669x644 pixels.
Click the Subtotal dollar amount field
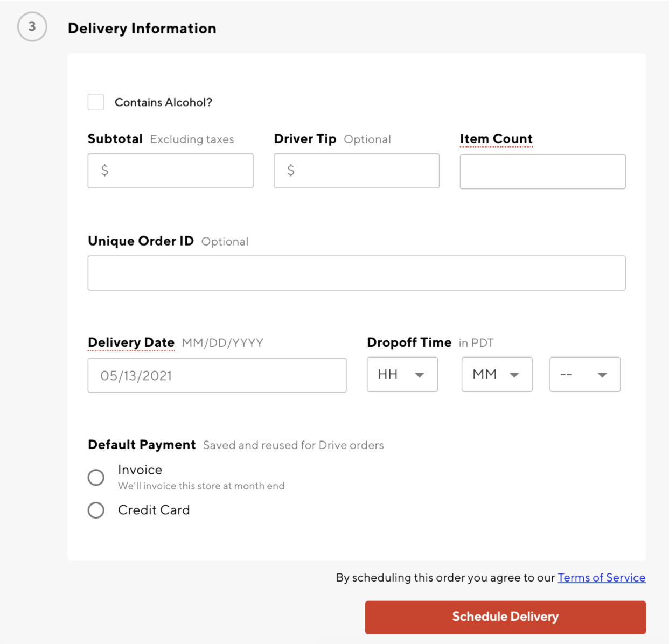(170, 171)
